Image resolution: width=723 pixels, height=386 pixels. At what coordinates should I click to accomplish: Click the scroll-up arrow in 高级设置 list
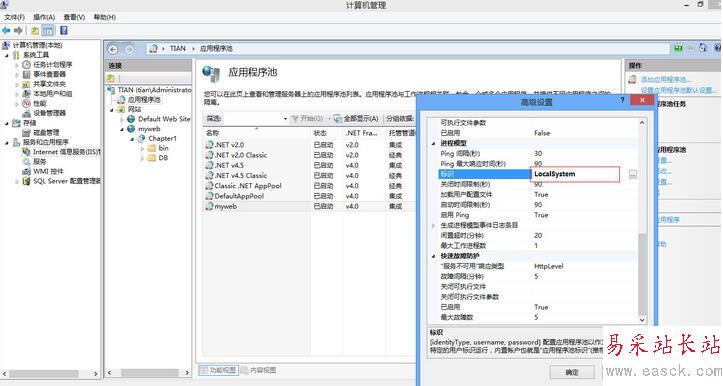tap(642, 123)
